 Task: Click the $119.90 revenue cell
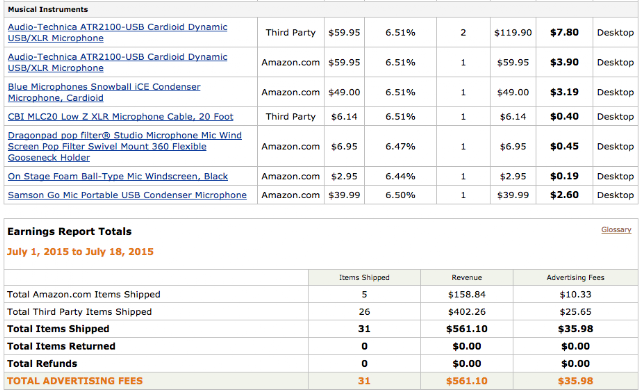coord(513,32)
